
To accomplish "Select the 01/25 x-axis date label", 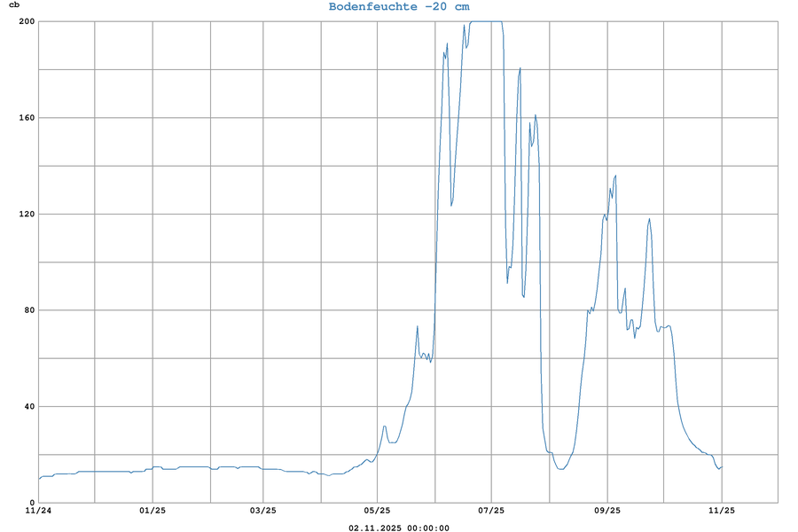I will (x=153, y=511).
